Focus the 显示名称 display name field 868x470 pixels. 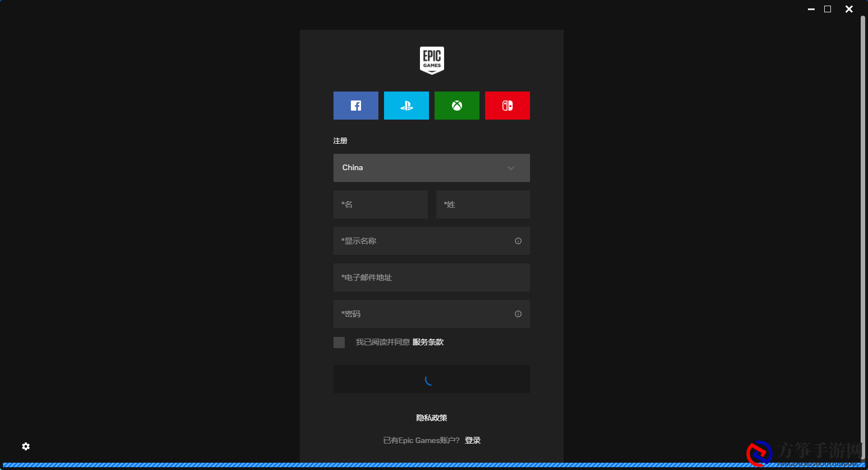tap(432, 241)
